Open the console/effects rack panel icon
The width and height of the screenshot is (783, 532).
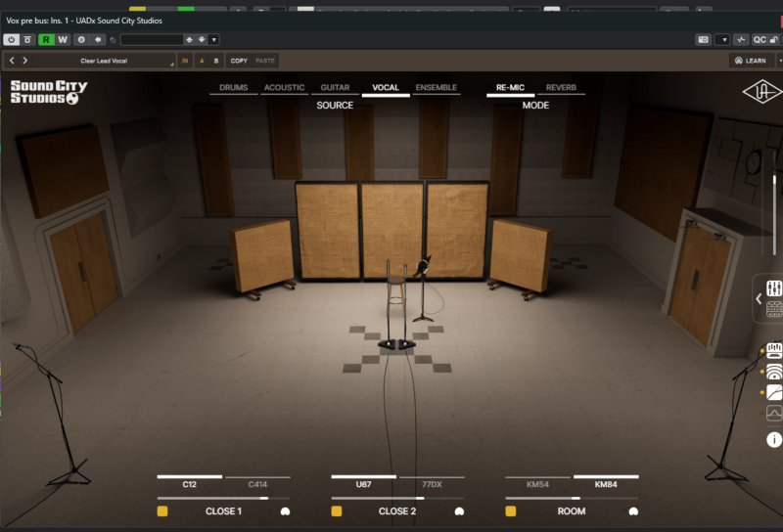coord(774,309)
